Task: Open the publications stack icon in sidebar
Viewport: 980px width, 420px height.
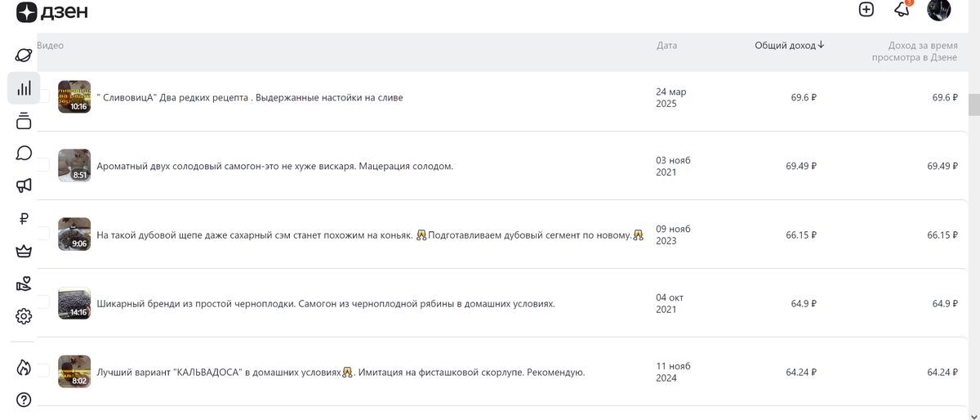Action: 24,121
